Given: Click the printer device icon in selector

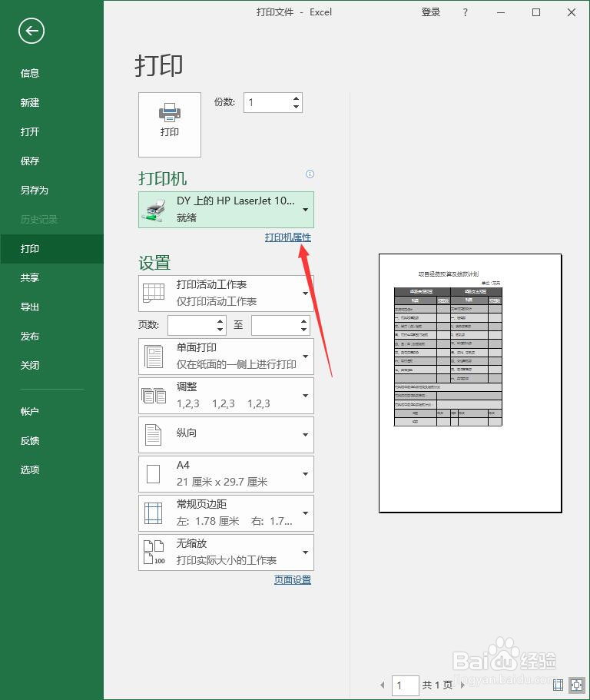Looking at the screenshot, I should pyautogui.click(x=153, y=210).
